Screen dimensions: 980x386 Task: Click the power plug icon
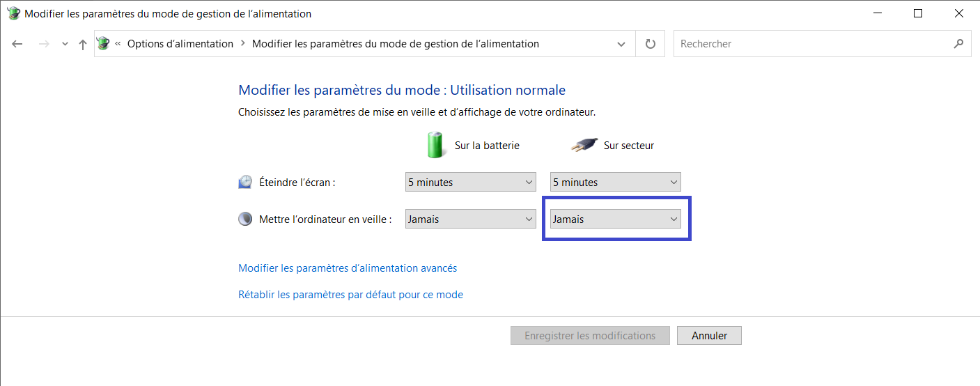[584, 145]
